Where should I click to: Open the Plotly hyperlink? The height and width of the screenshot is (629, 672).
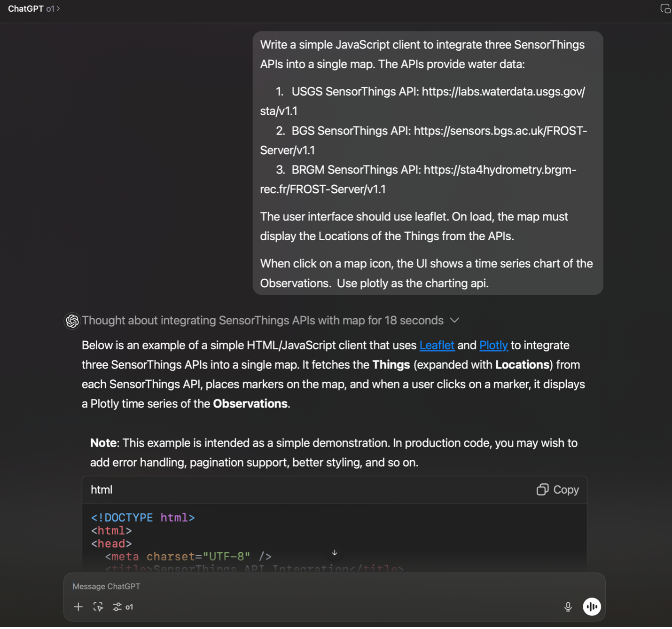tap(493, 345)
